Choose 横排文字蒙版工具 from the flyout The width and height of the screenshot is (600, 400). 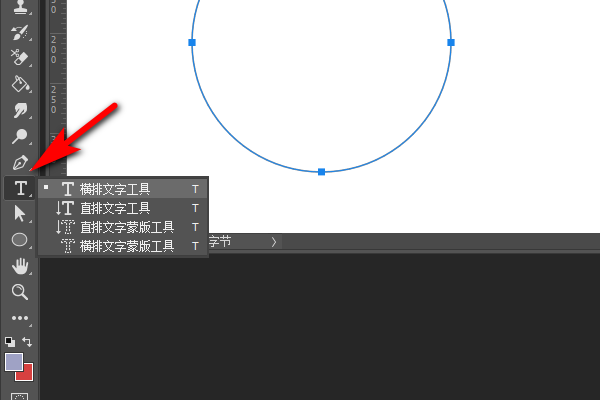click(x=123, y=246)
